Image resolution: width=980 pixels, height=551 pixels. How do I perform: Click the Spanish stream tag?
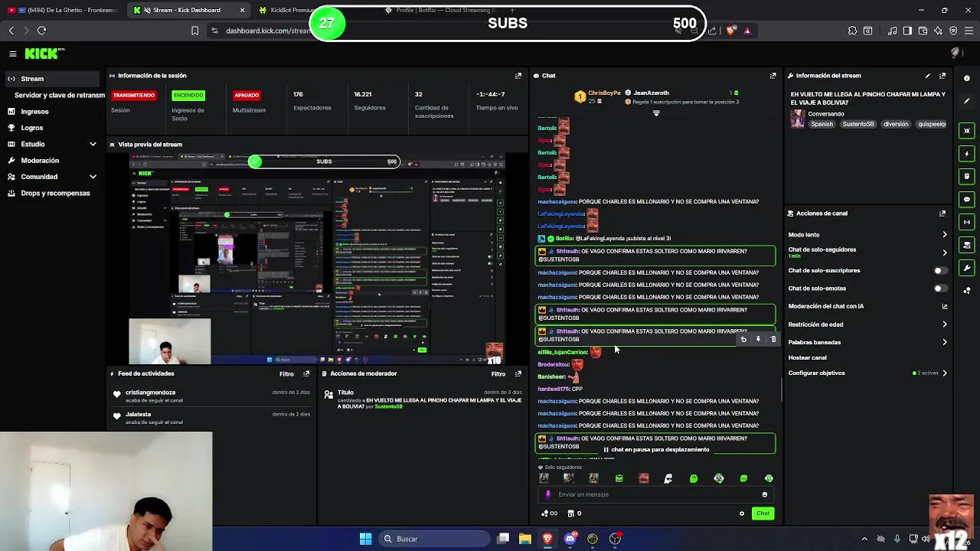822,124
